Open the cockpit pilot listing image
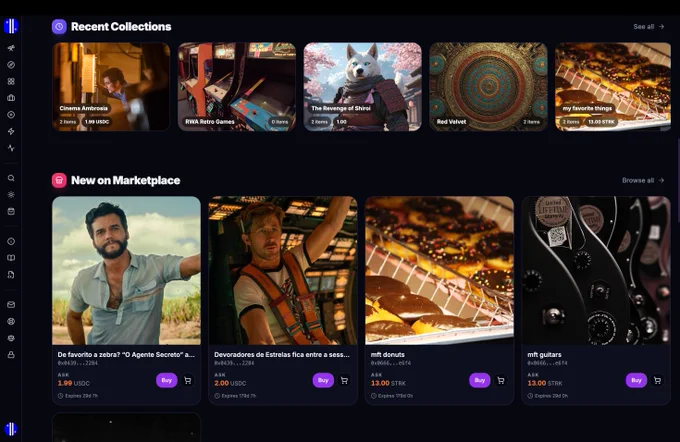 [283, 270]
